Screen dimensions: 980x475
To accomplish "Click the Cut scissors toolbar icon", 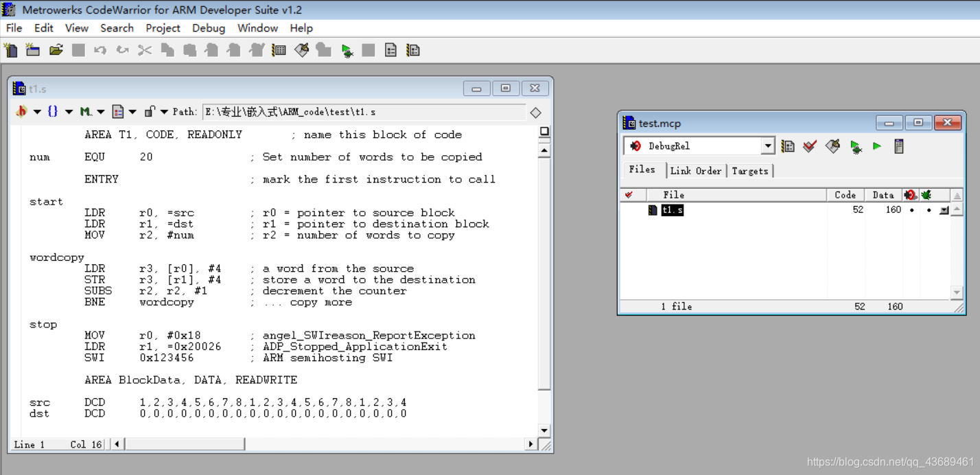I will [145, 50].
